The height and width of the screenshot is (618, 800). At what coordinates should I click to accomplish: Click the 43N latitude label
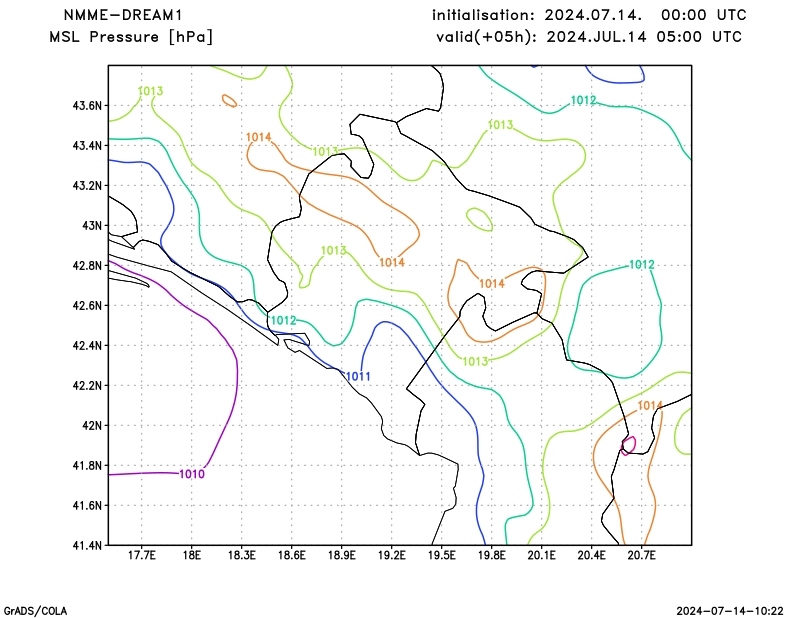point(92,226)
